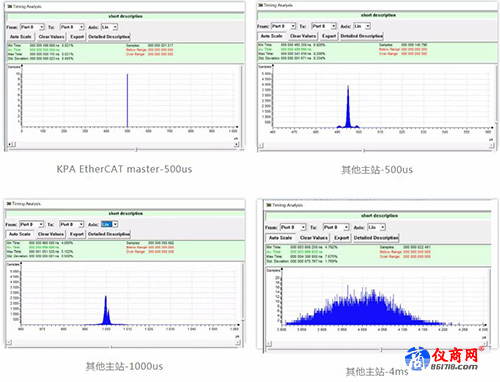Click the Timing Analysis title icon of the KPA master-500us window
Screen dimensions: 500x382
click(10, 6)
